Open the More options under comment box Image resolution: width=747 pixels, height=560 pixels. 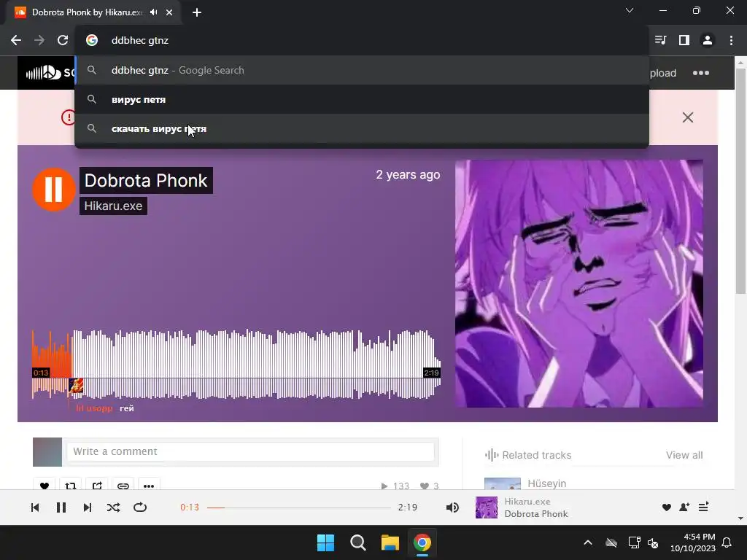pyautogui.click(x=149, y=485)
